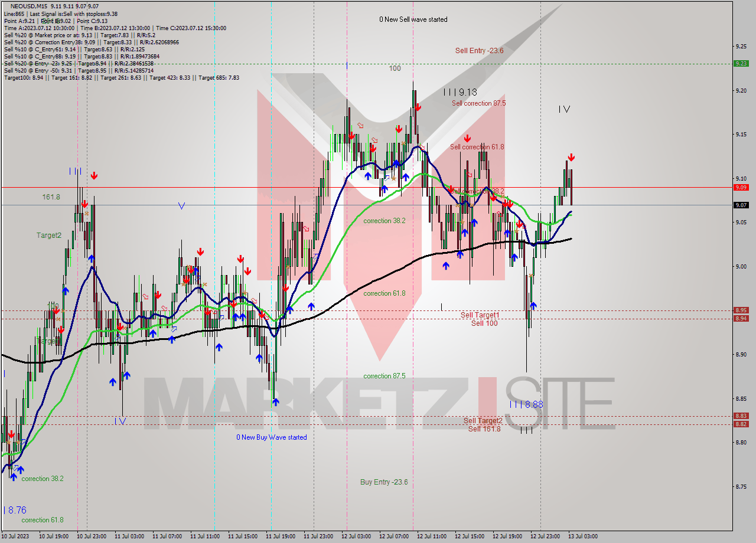Click the green '161.8' level label
This screenshot has height=543, width=756.
[x=51, y=197]
